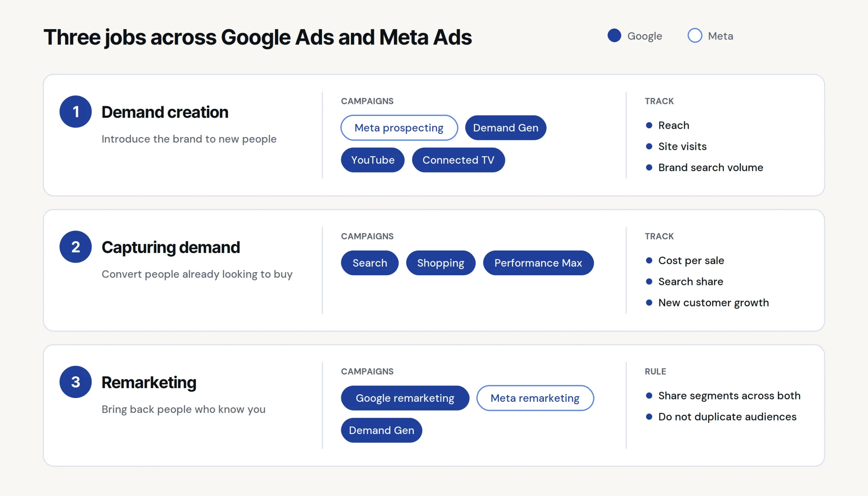868x496 pixels.
Task: Click 'Share segments across both' rule
Action: (729, 396)
